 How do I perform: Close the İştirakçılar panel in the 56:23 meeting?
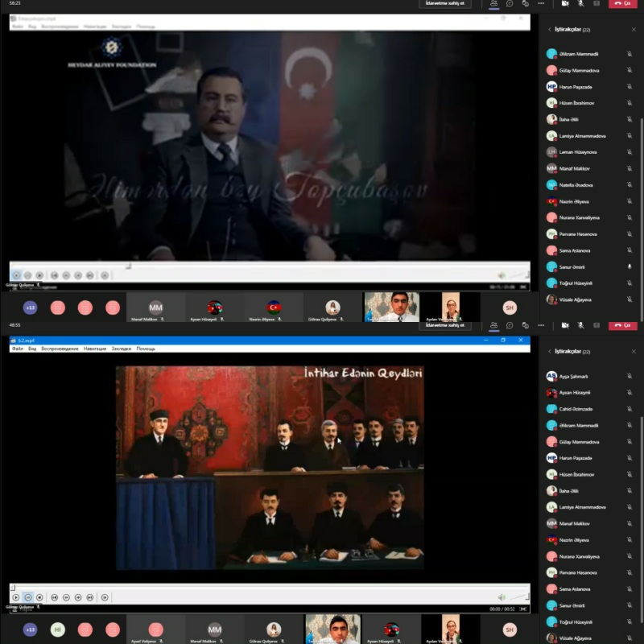(x=634, y=30)
